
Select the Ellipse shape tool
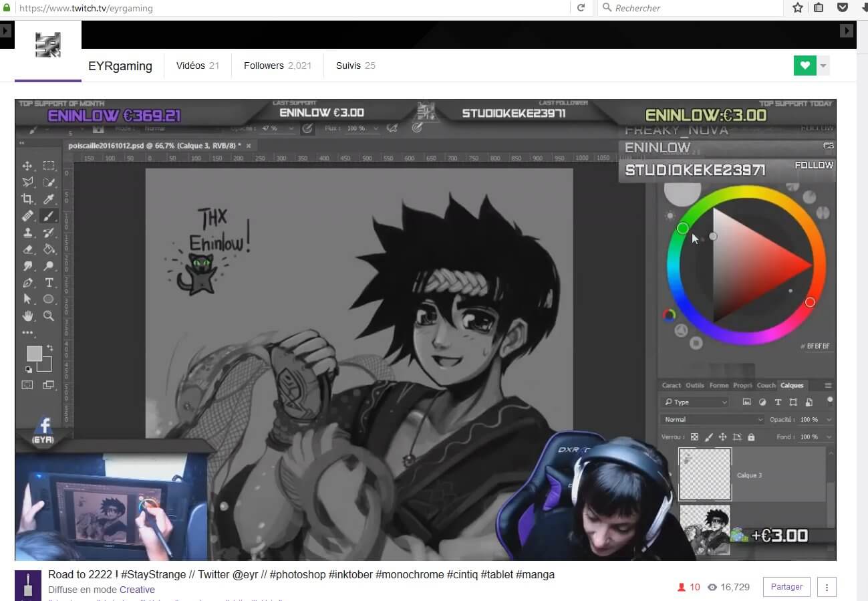(49, 299)
